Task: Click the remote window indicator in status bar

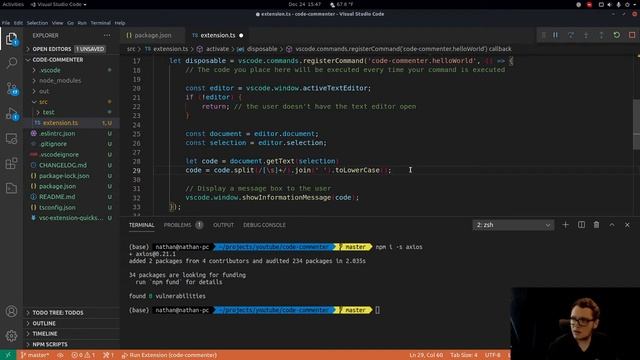Action: click(8, 355)
